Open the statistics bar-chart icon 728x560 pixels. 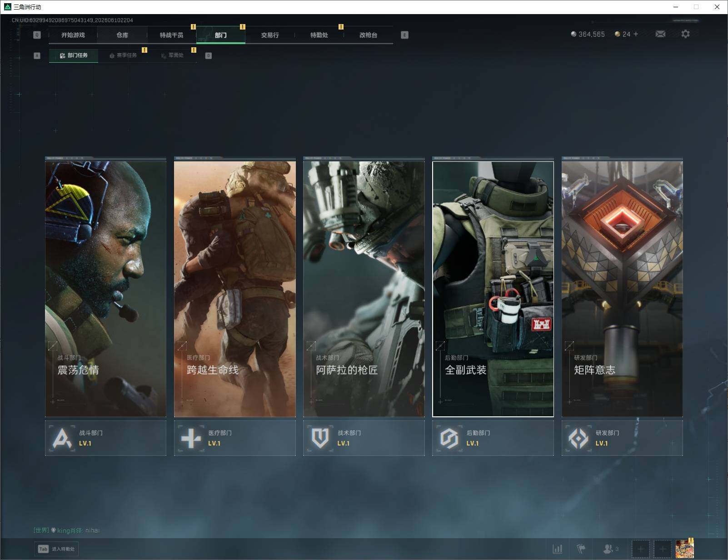pos(558,549)
